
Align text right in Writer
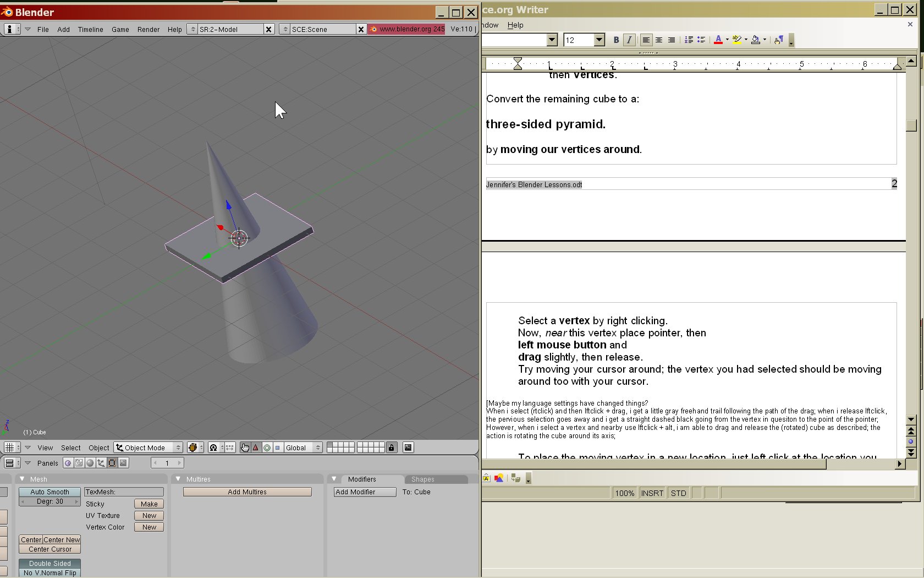tap(671, 40)
